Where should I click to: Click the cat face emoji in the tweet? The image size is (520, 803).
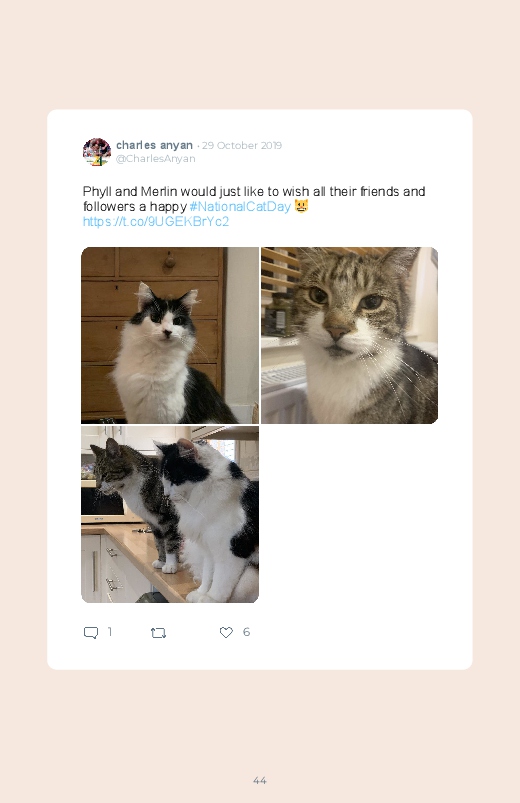[x=301, y=206]
